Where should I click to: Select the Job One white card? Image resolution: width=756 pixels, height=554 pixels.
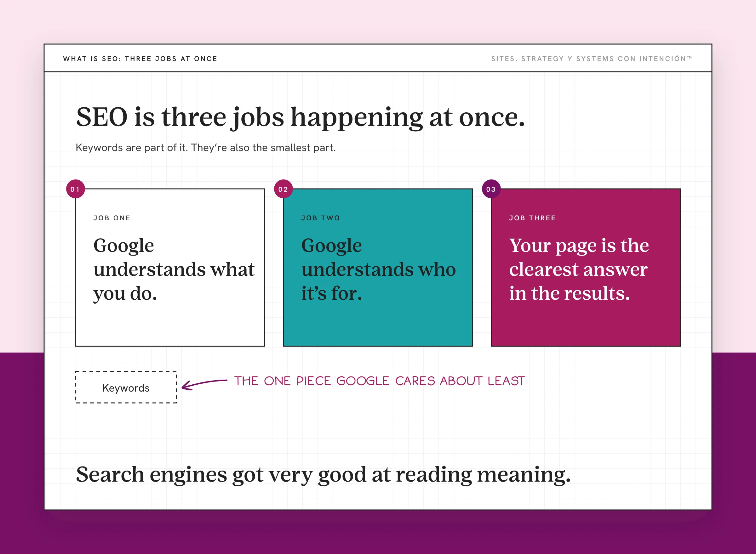(x=170, y=267)
